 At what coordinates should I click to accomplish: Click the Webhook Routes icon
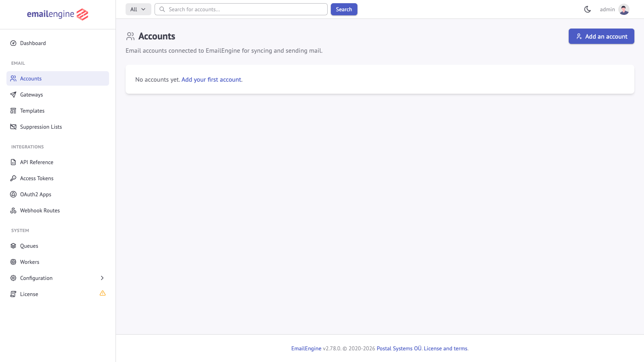coord(13,210)
